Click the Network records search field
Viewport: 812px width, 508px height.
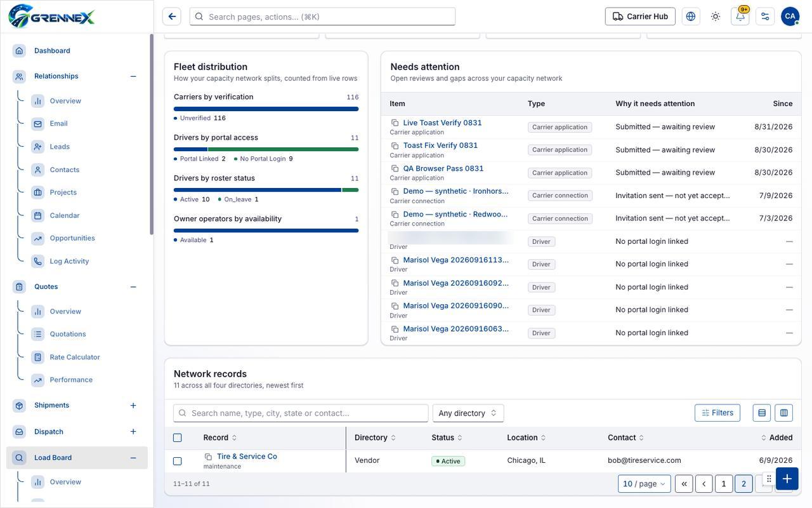click(301, 413)
